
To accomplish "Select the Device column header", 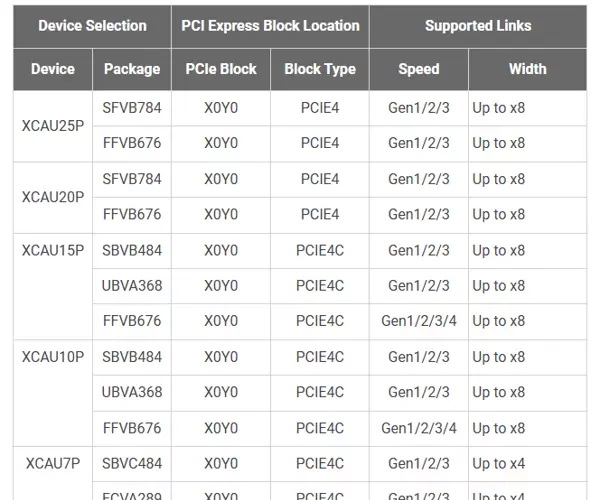I will [53, 69].
